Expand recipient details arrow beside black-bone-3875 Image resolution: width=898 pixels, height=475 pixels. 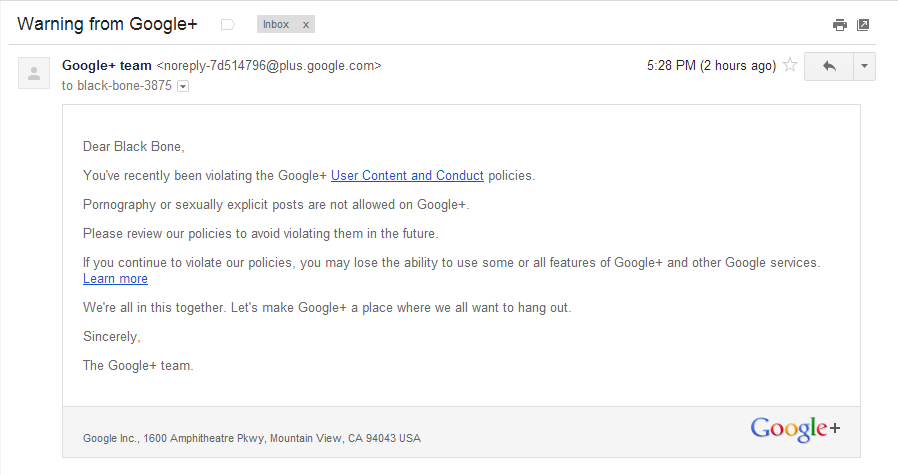tap(183, 87)
